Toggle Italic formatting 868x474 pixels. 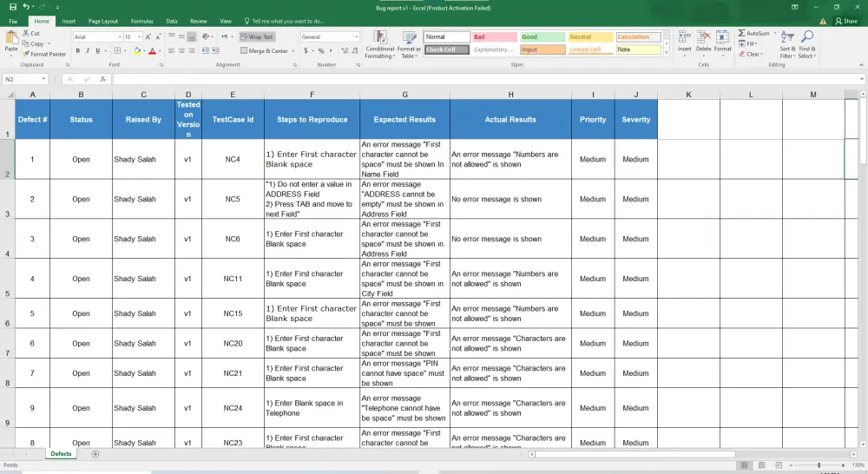pos(88,51)
